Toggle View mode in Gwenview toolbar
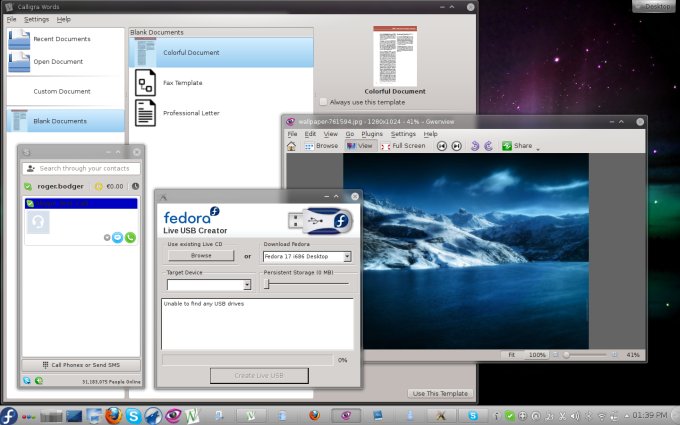Image resolution: width=680 pixels, height=425 pixels. pos(359,146)
